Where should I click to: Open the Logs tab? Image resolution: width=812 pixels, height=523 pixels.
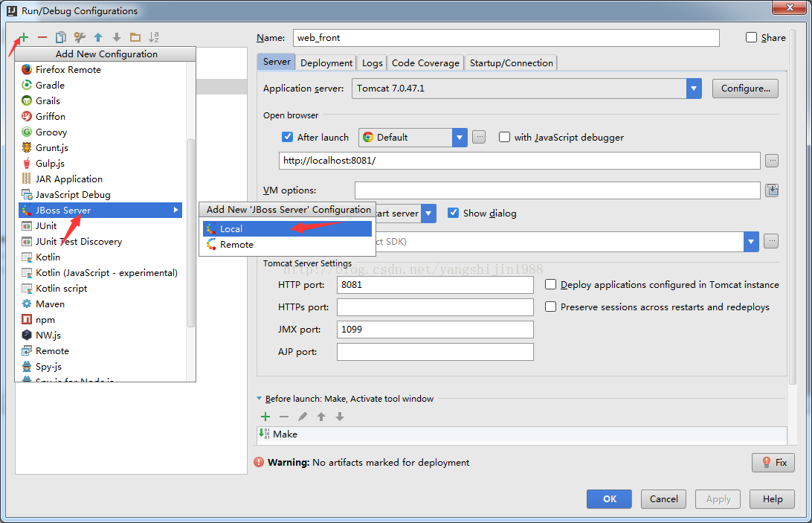click(x=372, y=62)
